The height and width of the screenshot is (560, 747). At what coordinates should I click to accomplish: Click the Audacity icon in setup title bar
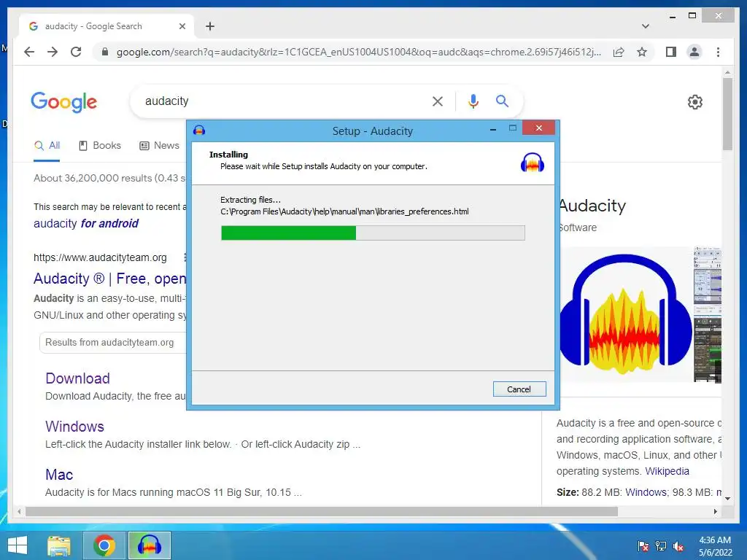(199, 130)
